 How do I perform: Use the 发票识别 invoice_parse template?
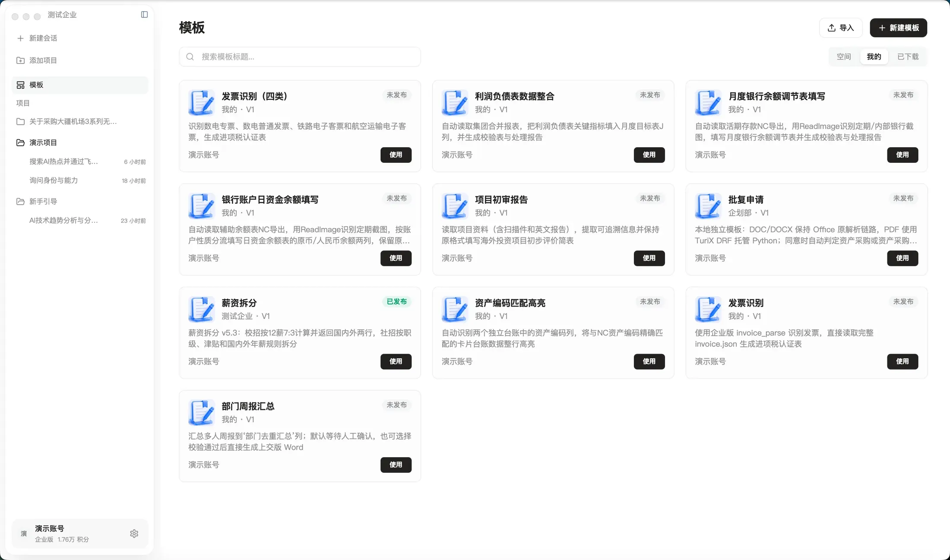click(902, 361)
